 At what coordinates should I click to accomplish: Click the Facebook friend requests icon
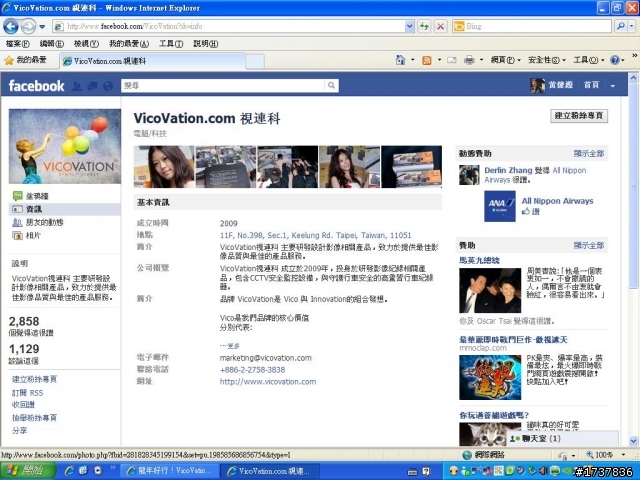[77, 86]
